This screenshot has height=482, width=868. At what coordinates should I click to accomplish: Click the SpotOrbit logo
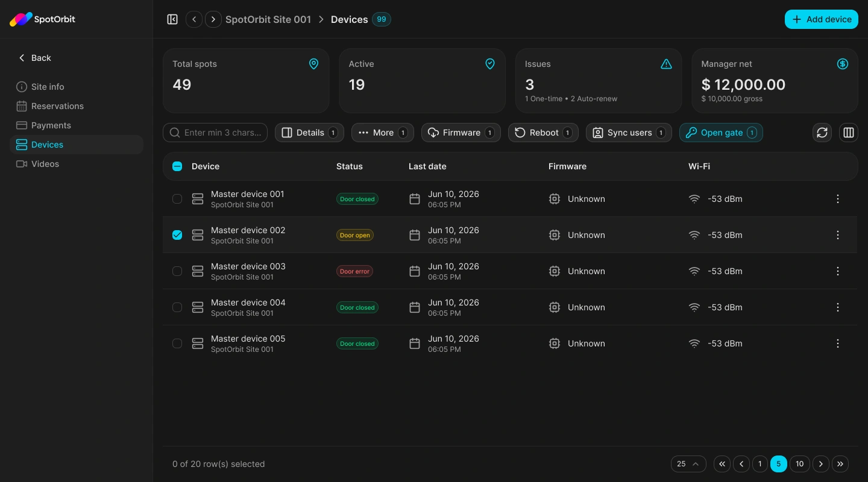pos(42,19)
